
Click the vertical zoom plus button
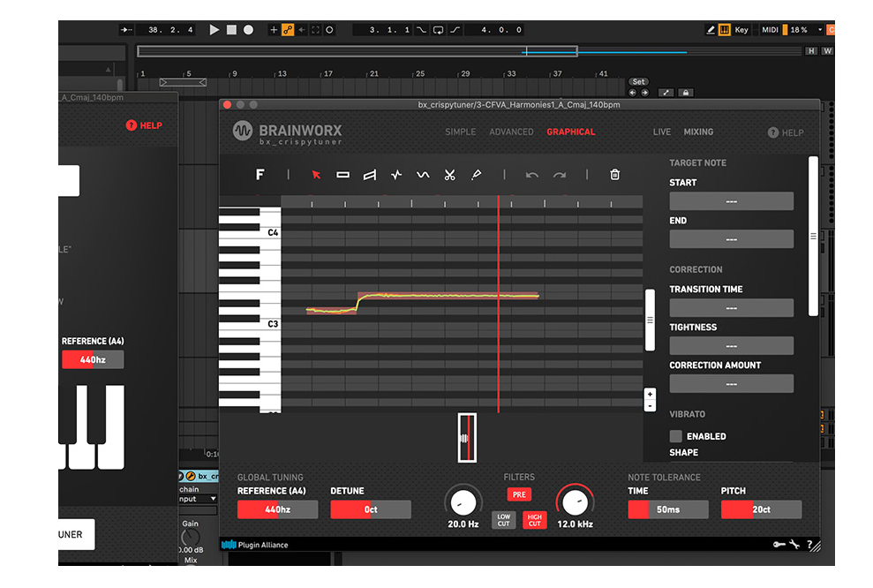click(650, 395)
